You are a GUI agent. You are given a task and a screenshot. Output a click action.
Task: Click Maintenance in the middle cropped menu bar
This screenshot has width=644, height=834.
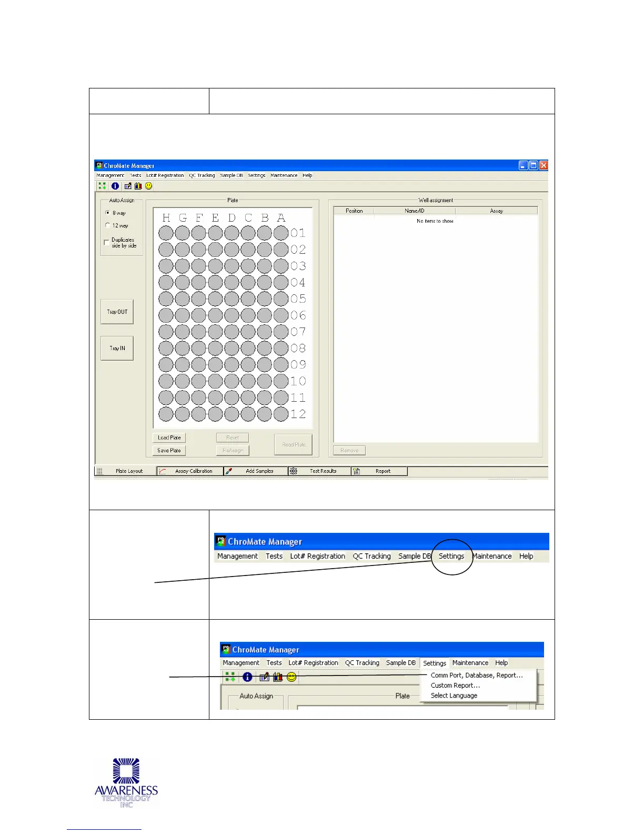tap(492, 556)
